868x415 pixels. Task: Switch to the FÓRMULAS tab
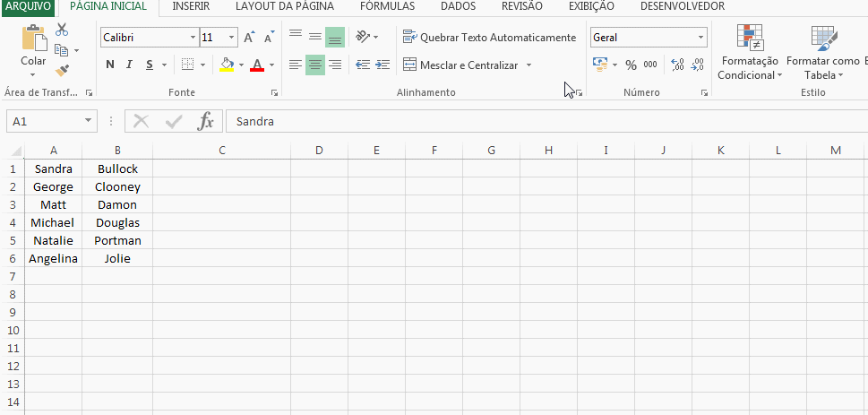[387, 6]
